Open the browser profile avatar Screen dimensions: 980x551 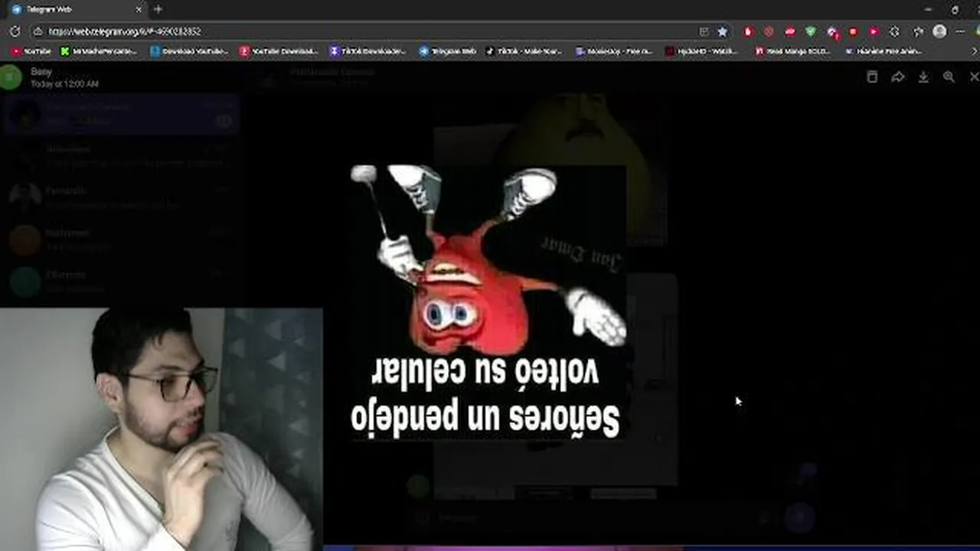point(939,31)
